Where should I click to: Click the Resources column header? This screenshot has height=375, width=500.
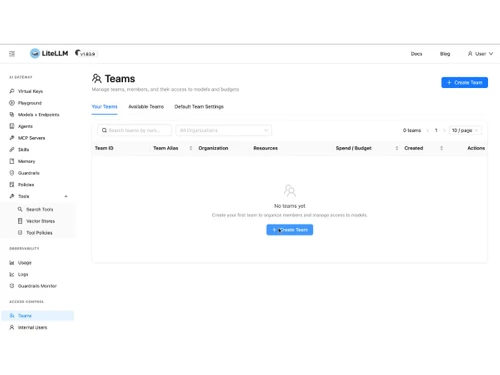tap(265, 148)
